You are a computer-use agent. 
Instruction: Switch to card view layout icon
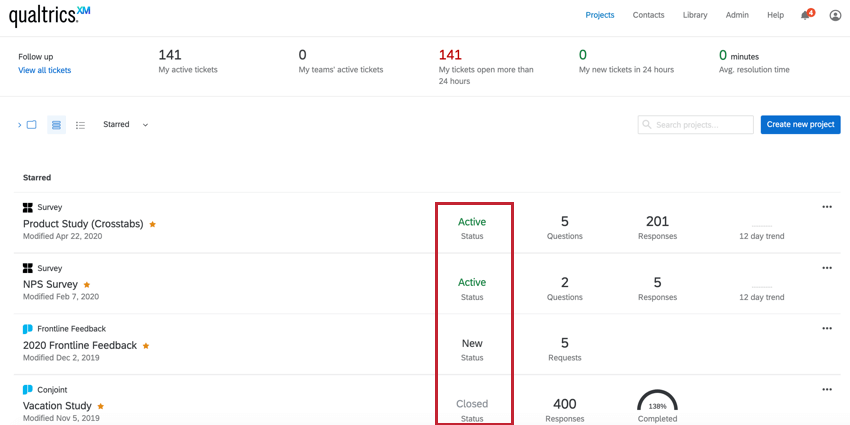(56, 125)
